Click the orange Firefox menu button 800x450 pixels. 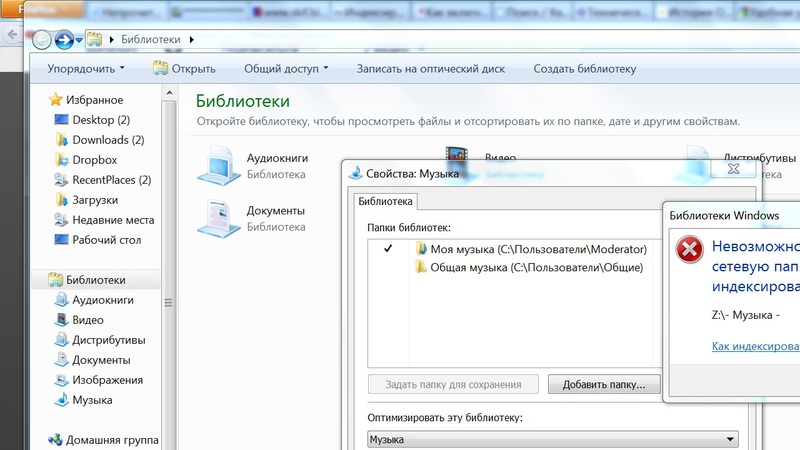coord(42,9)
